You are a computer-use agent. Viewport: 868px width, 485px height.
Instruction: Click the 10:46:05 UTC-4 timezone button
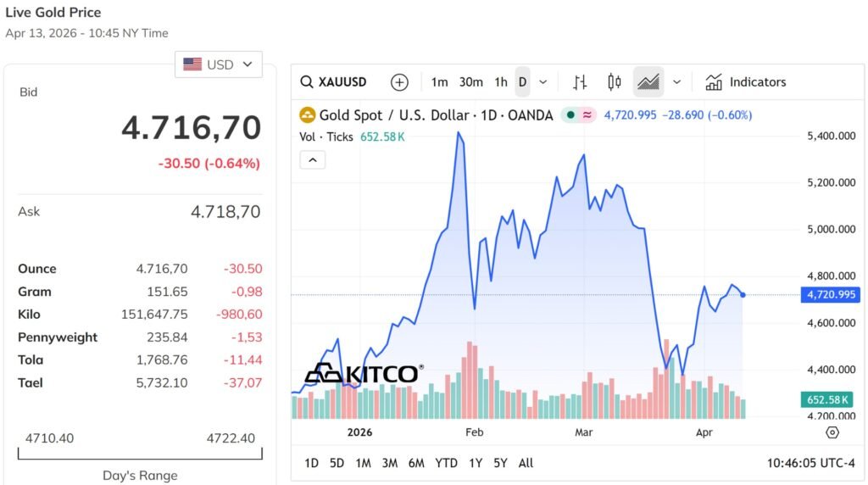click(x=810, y=463)
